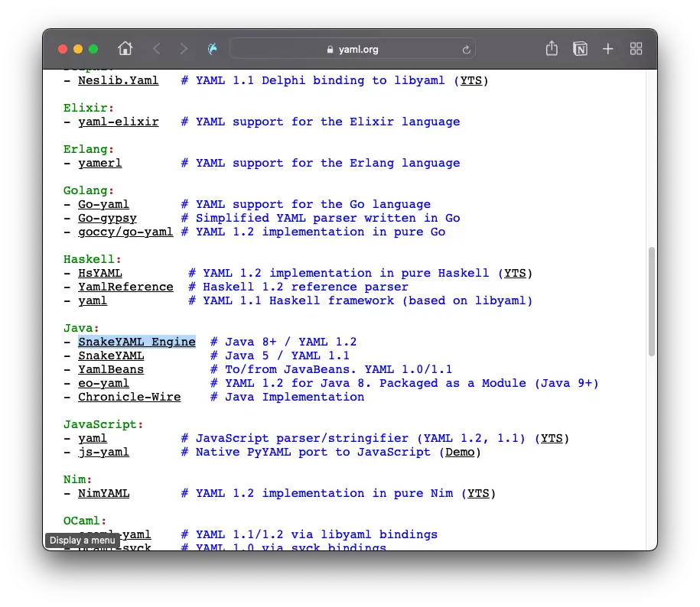The height and width of the screenshot is (607, 700).
Task: Open the Go-yaml link
Action: click(103, 204)
